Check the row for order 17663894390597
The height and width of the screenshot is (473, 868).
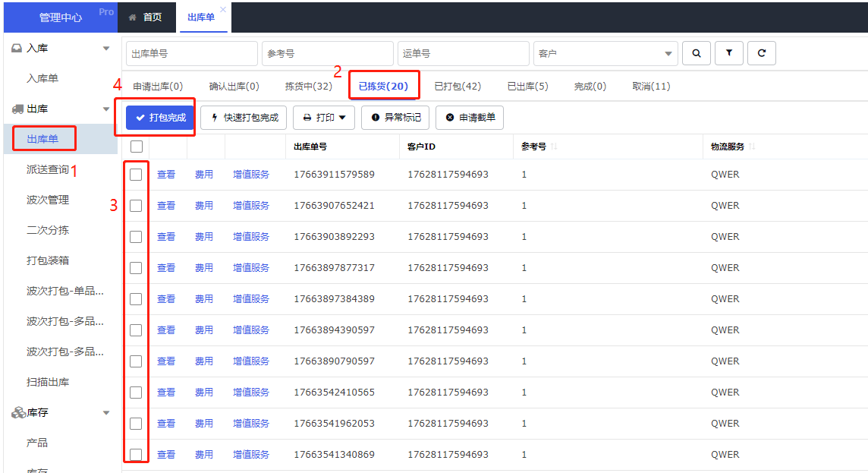pyautogui.click(x=136, y=330)
